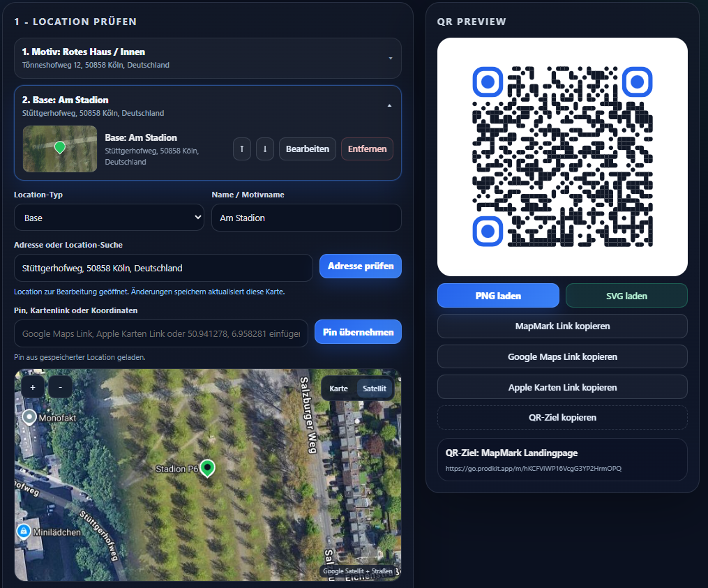Download QR via SVG laden

[x=626, y=296]
